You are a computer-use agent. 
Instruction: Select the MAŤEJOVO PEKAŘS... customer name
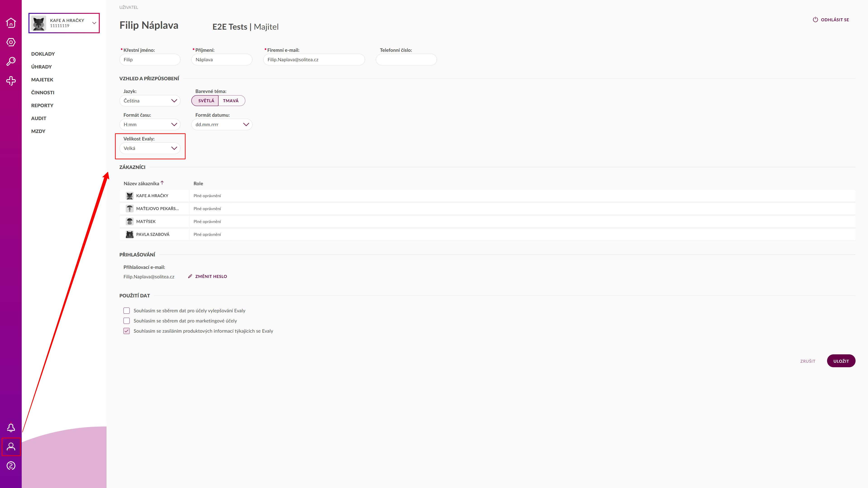pos(157,208)
